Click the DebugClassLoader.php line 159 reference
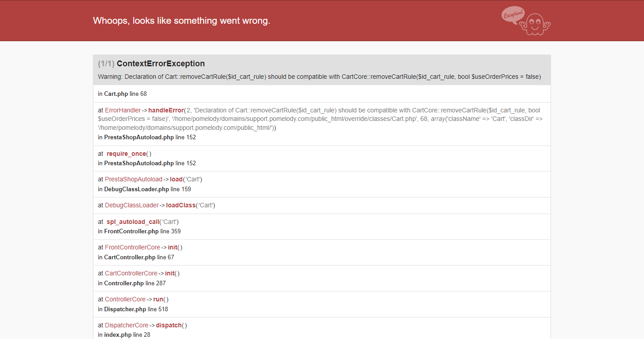This screenshot has width=644, height=339. 147,189
